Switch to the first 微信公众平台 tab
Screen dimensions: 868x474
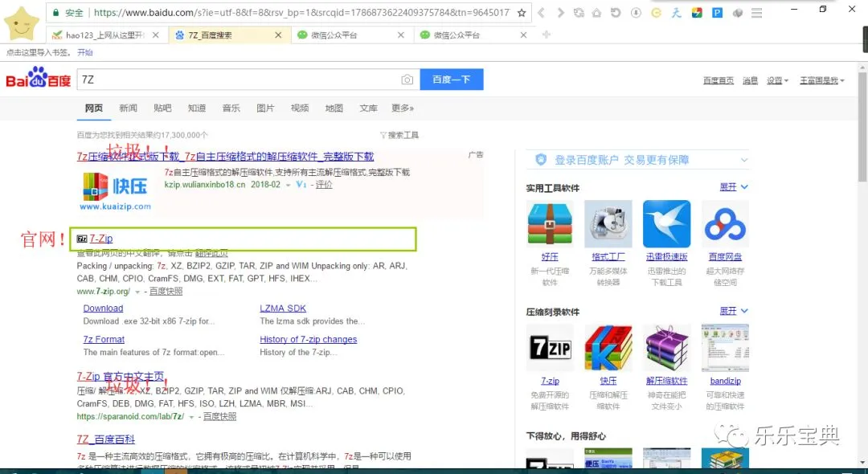(352, 35)
